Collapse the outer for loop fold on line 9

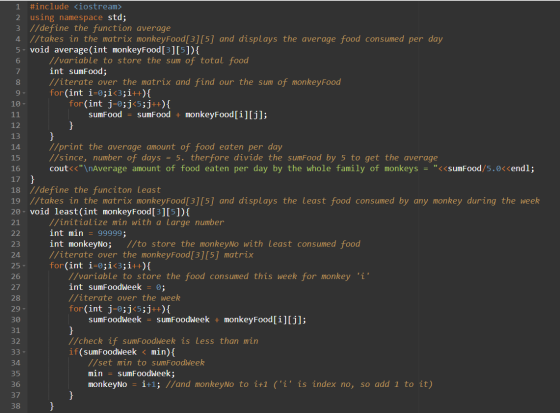click(x=24, y=93)
